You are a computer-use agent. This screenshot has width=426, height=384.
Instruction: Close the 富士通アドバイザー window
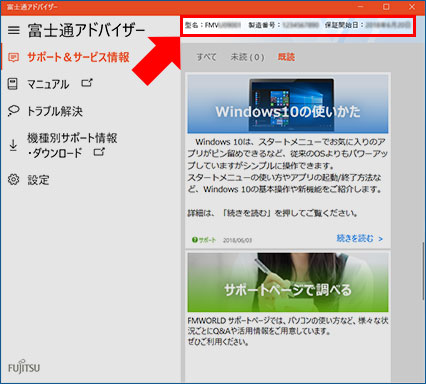[x=412, y=7]
